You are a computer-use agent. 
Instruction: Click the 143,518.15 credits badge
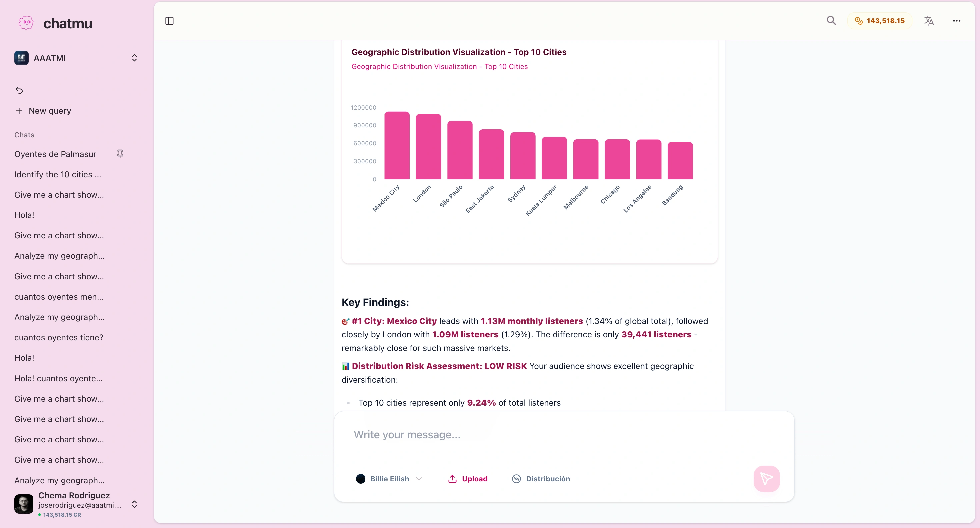[x=880, y=21]
